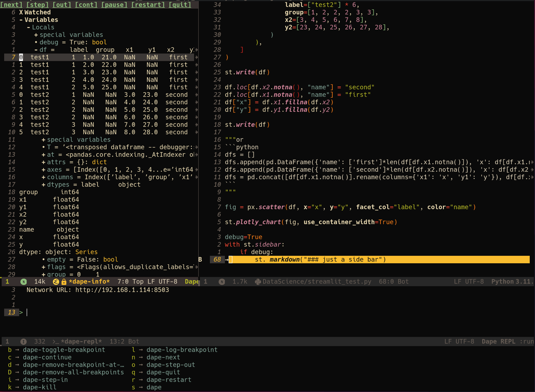Click the current-line arrow indicator at line 68

(x=227, y=259)
